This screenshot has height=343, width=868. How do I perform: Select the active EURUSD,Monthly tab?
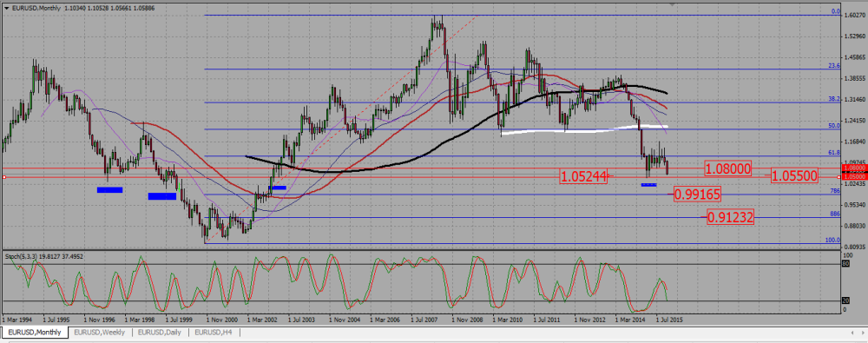click(35, 332)
